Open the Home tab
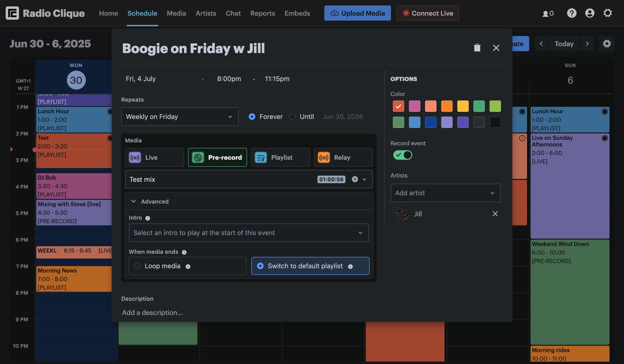Image resolution: width=624 pixels, height=364 pixels. (108, 13)
